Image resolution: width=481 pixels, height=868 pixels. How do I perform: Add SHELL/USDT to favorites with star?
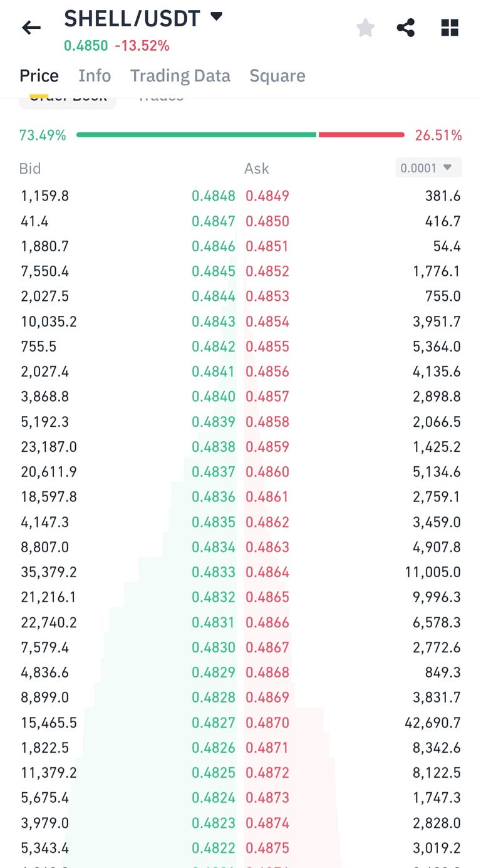point(365,28)
